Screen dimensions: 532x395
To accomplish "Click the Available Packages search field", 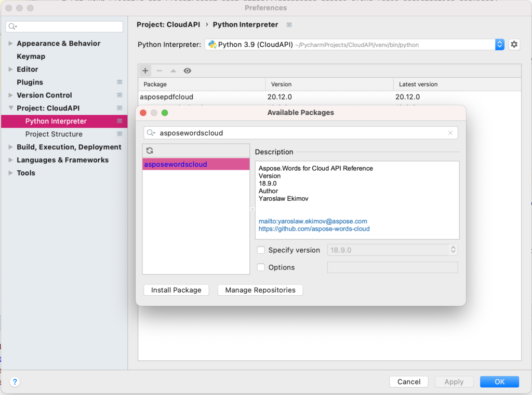I will click(301, 133).
